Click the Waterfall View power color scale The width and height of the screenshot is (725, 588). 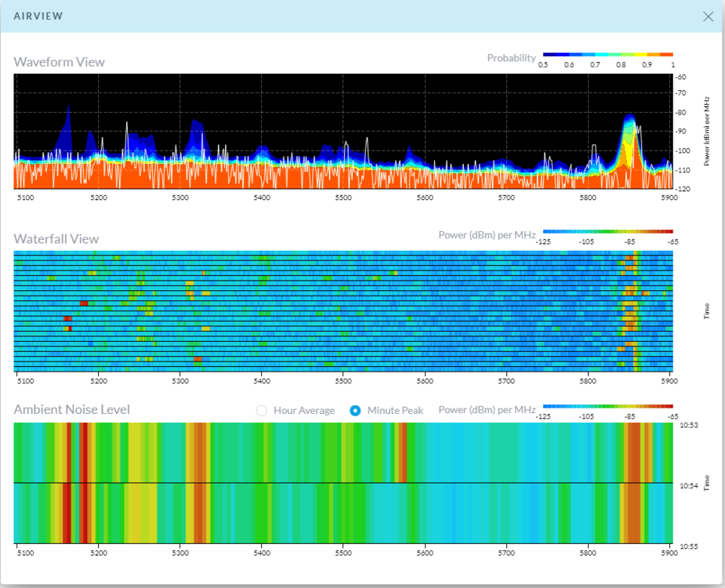pos(607,231)
